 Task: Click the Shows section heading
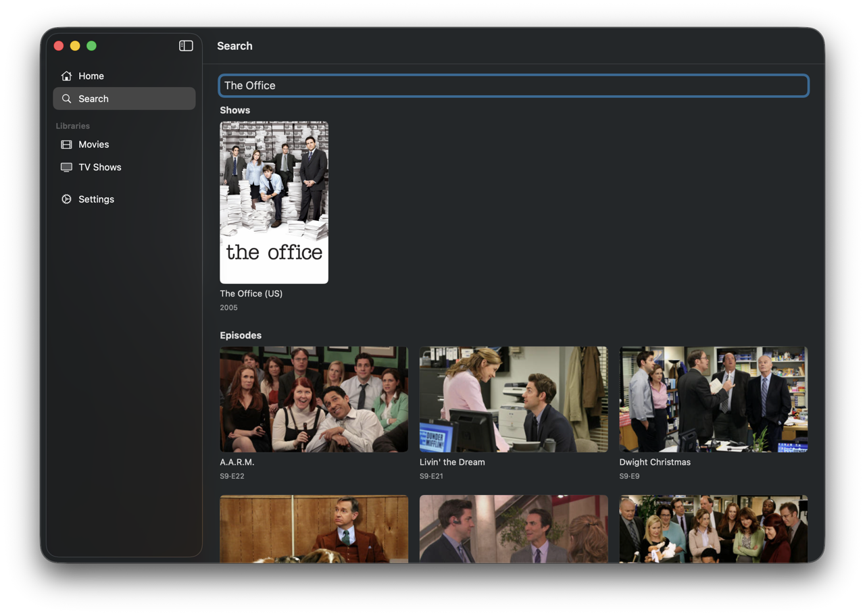pos(234,110)
